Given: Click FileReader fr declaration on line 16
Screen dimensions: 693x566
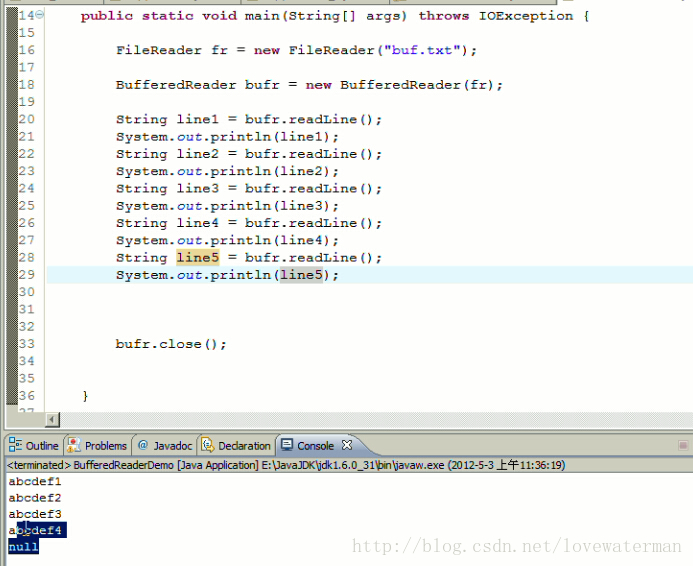Looking at the screenshot, I should click(x=296, y=50).
